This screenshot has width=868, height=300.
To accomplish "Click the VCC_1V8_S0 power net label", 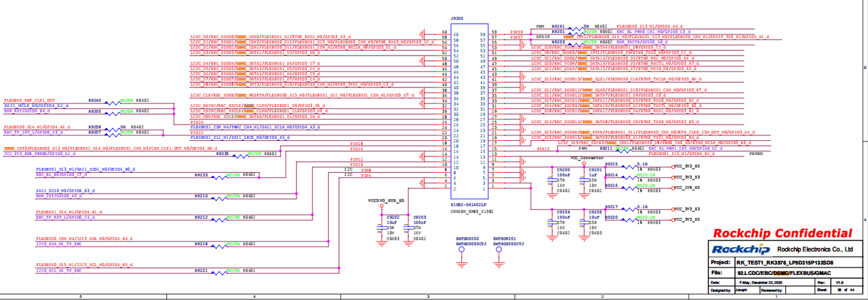I will tap(686, 188).
